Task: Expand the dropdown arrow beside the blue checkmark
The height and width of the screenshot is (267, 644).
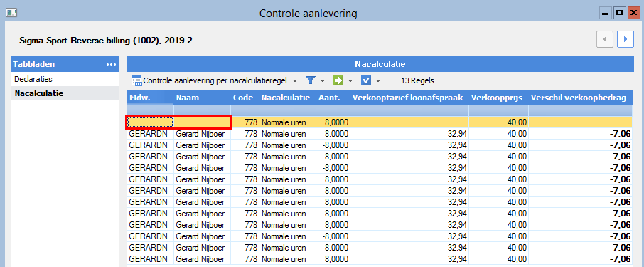Action: 378,81
